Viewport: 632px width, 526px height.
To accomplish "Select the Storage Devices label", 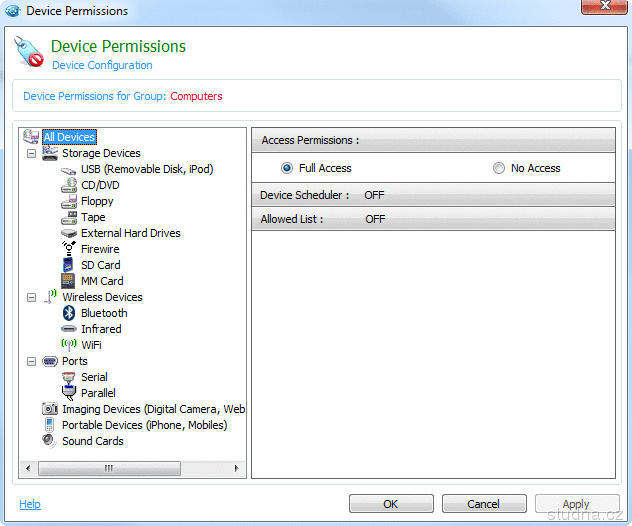I will click(101, 153).
